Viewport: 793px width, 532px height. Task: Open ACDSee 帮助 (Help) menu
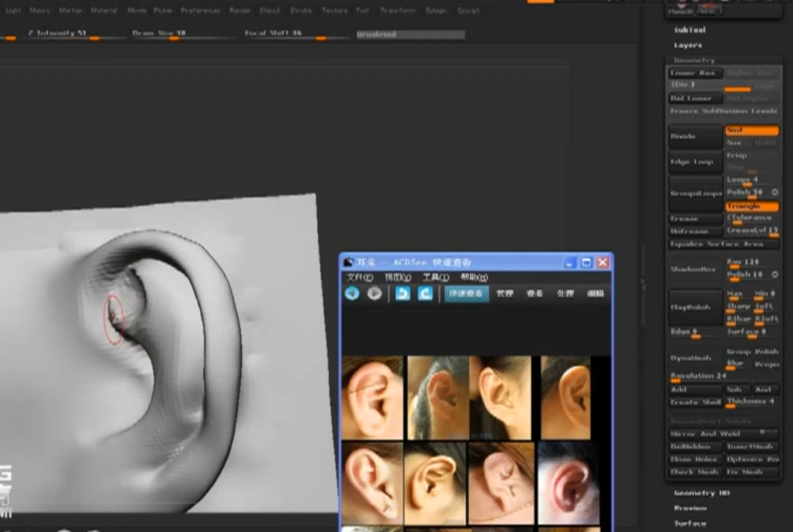474,277
